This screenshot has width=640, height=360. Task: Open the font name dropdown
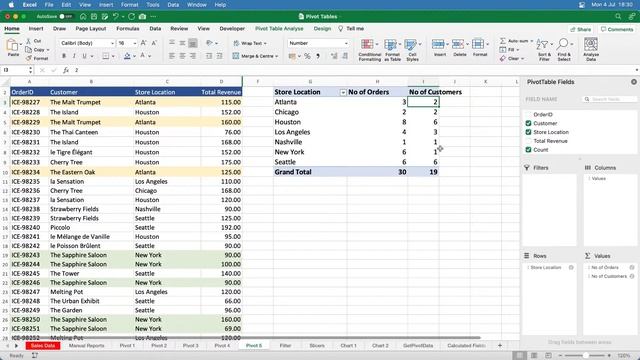[x=112, y=43]
